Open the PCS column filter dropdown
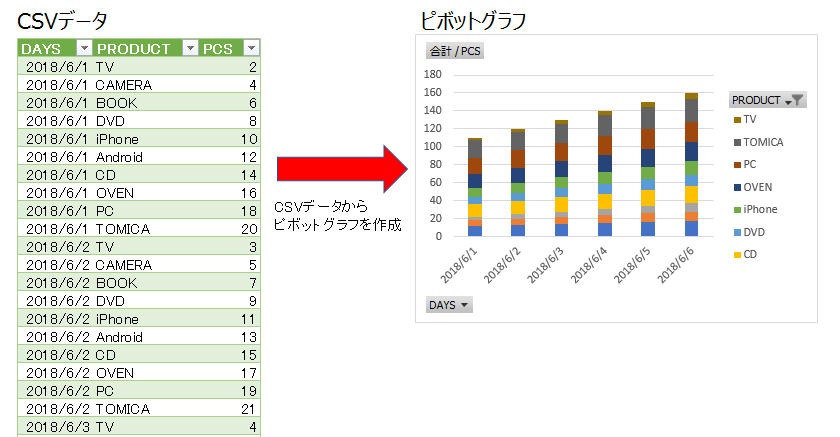This screenshot has width=840, height=437. (x=251, y=48)
